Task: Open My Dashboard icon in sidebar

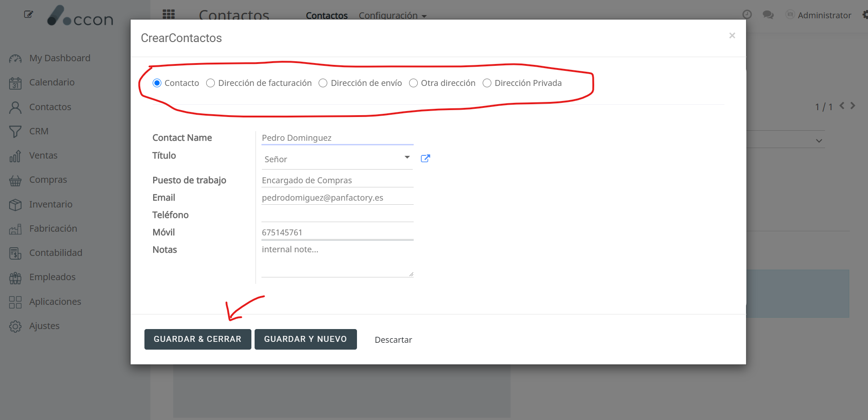Action: pyautogui.click(x=15, y=58)
